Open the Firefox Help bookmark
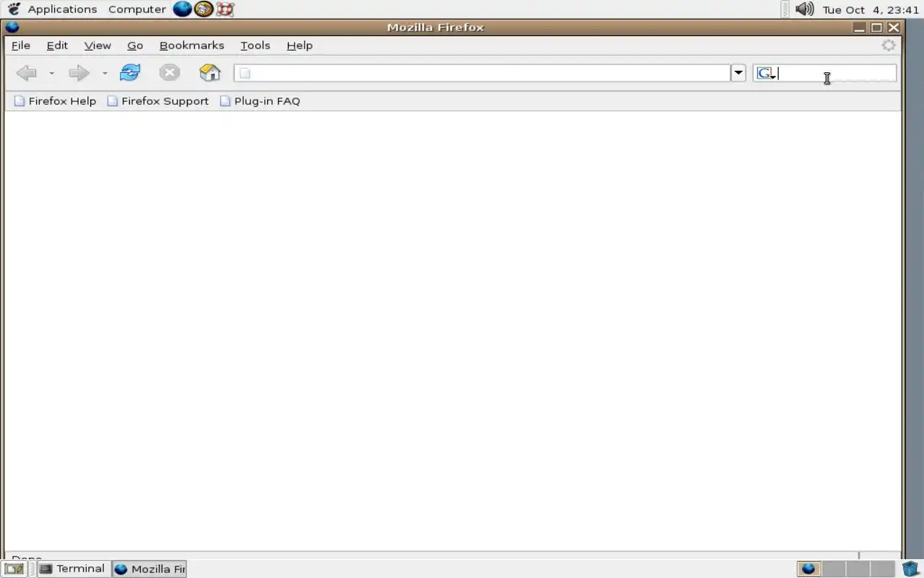The image size is (924, 578). tap(56, 101)
